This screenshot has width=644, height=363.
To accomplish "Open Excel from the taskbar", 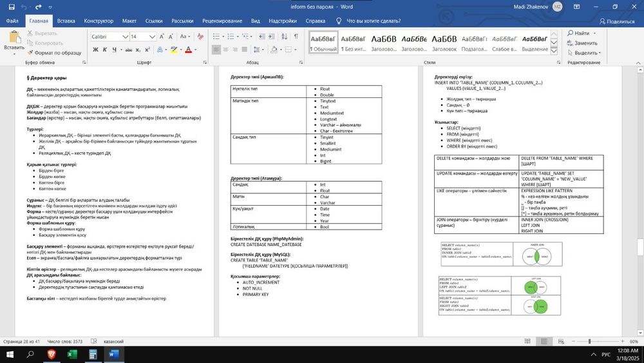I will coord(72,355).
